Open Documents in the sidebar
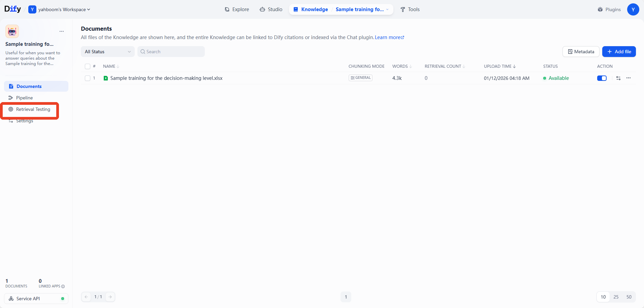 pos(36,86)
